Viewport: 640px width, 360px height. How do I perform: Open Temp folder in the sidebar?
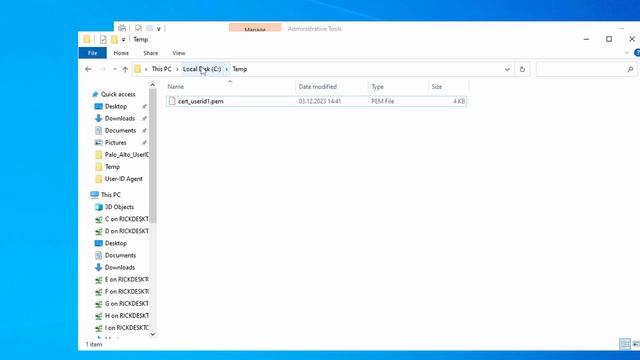(112, 167)
